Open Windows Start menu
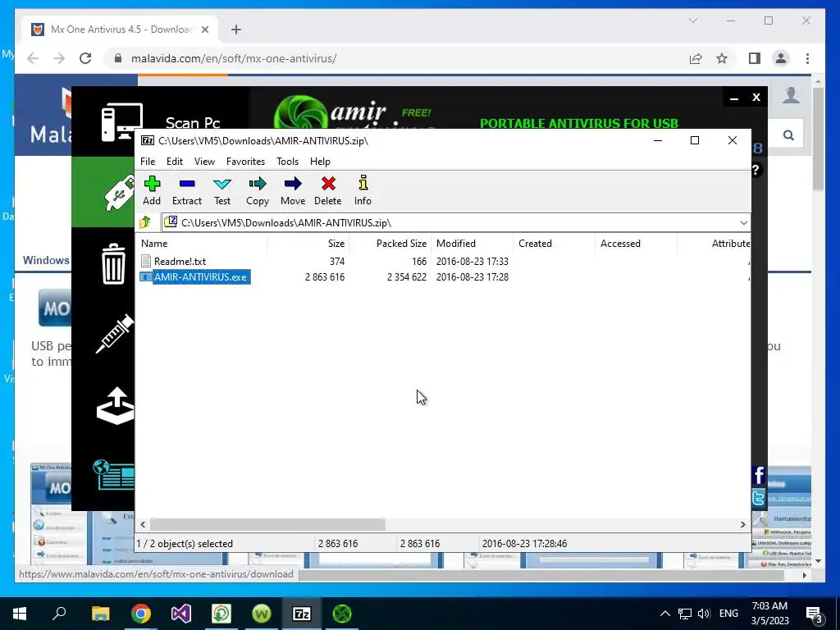840x630 pixels. [x=20, y=614]
